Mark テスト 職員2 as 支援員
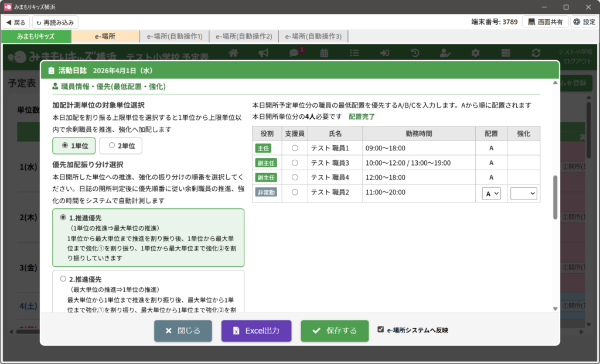Screen dimensions: 600x364 295,193
